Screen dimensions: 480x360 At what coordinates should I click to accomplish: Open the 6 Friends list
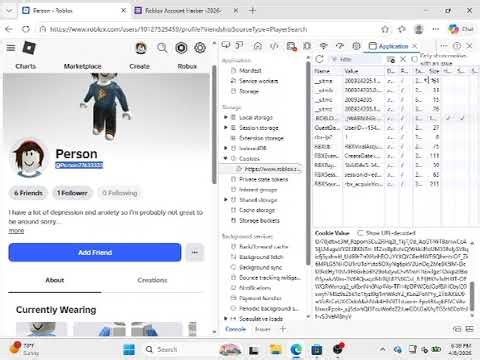pyautogui.click(x=28, y=193)
